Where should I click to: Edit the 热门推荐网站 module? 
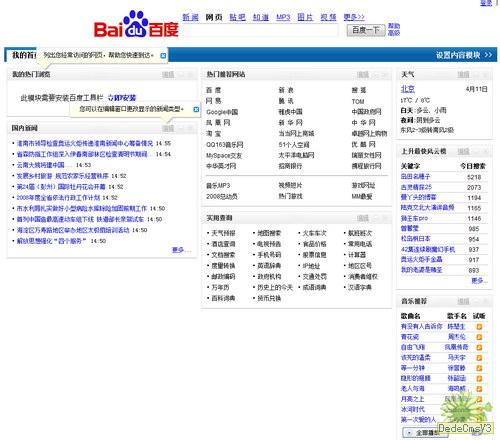point(363,75)
